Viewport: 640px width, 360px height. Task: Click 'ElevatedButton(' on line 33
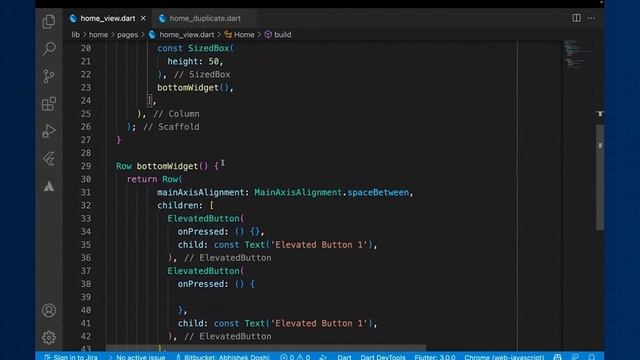206,218
